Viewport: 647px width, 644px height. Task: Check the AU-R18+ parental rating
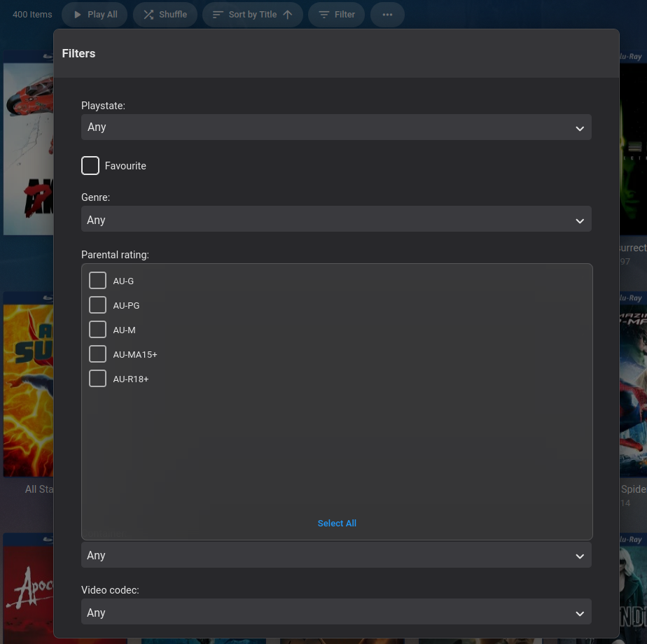tap(97, 378)
